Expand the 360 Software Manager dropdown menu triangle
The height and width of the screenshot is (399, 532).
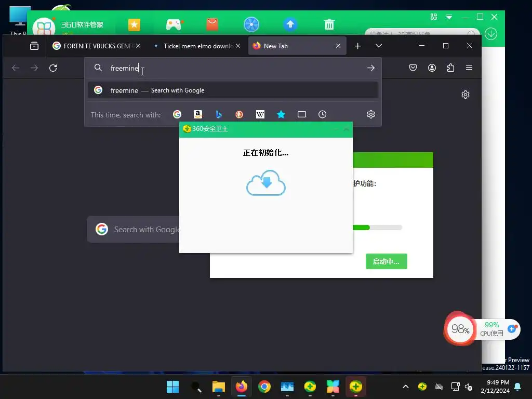pyautogui.click(x=449, y=17)
